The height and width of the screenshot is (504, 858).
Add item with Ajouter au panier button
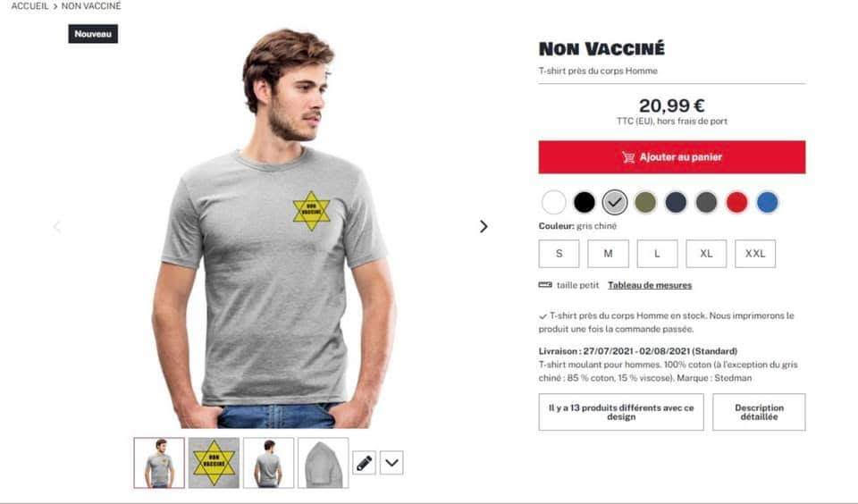[671, 157]
